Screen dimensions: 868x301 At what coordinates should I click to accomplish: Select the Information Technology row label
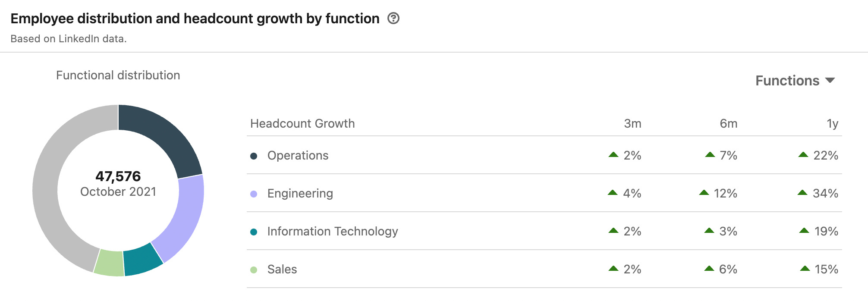(332, 232)
